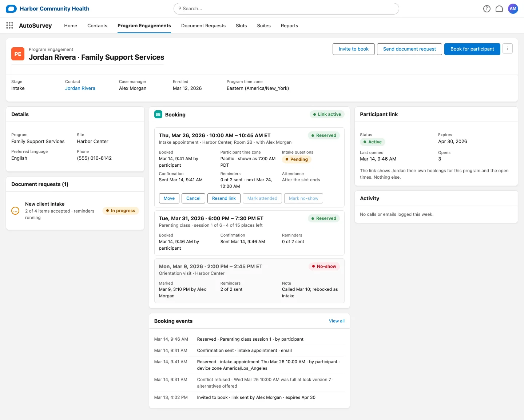This screenshot has height=420, width=524.
Task: Click the Conflict refused event row
Action: click(x=249, y=383)
